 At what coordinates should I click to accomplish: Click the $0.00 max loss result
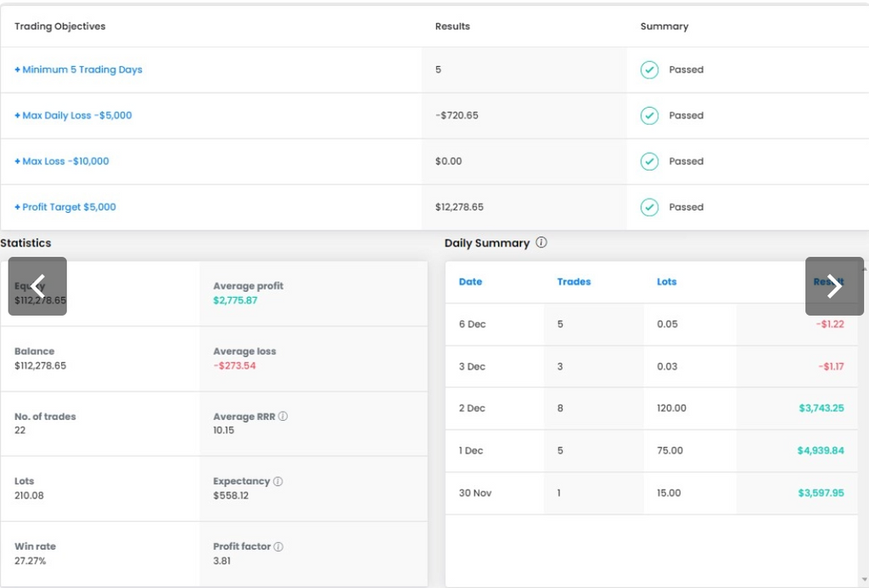click(x=448, y=161)
